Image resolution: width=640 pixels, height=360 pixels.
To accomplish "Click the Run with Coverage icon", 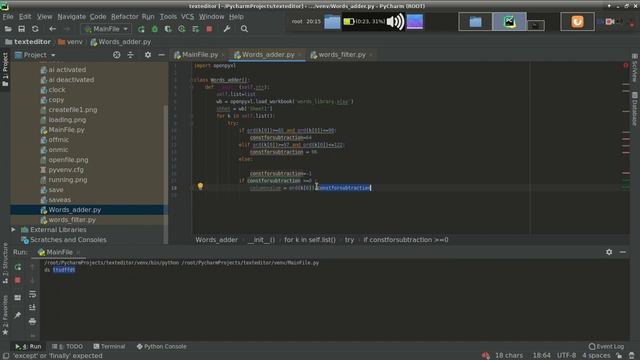I will (168, 29).
